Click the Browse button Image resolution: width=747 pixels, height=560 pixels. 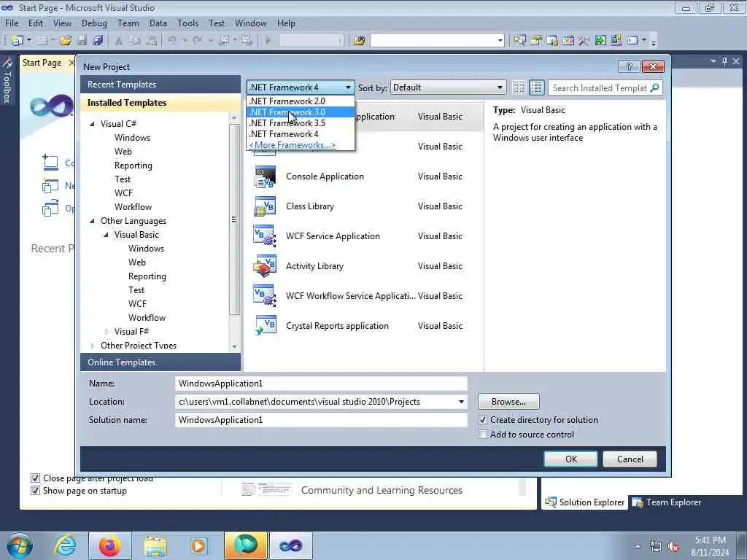point(508,402)
